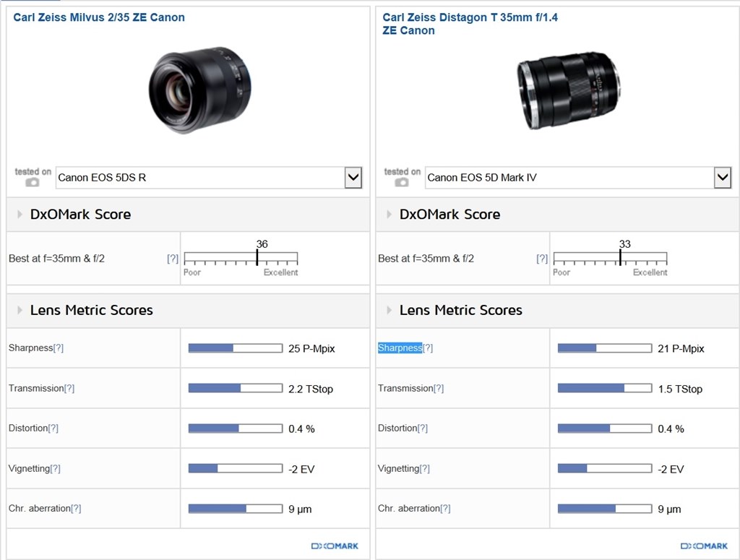Click the right Vignetting '-2 EV' value
The width and height of the screenshot is (740, 560).
click(x=671, y=469)
